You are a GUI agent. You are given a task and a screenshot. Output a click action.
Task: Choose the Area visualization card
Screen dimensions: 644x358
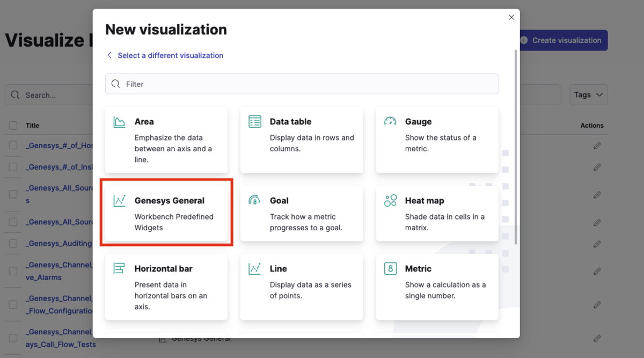[166, 140]
